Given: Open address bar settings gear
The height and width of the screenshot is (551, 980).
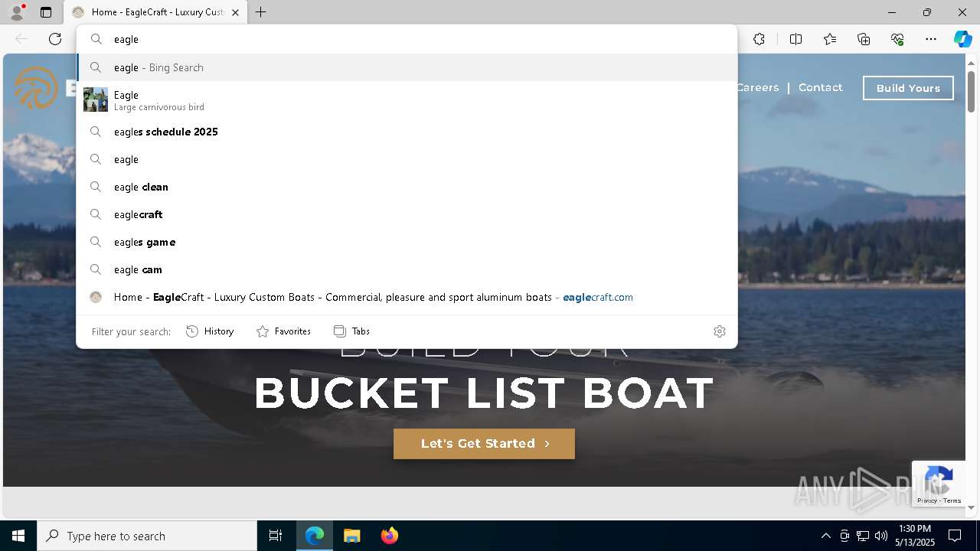Looking at the screenshot, I should pos(720,331).
